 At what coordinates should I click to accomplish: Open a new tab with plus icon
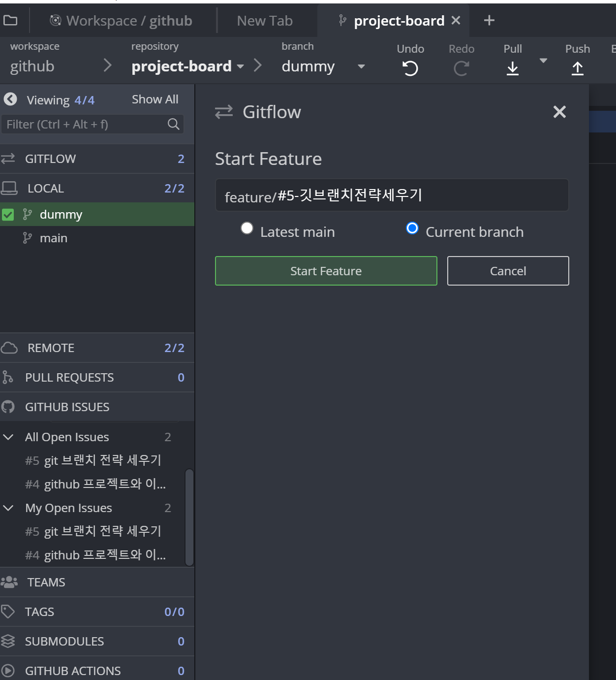pos(489,20)
